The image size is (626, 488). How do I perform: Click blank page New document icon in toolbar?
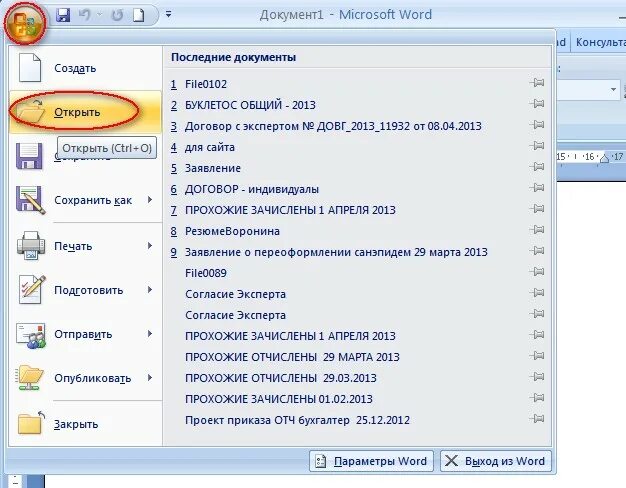[139, 15]
